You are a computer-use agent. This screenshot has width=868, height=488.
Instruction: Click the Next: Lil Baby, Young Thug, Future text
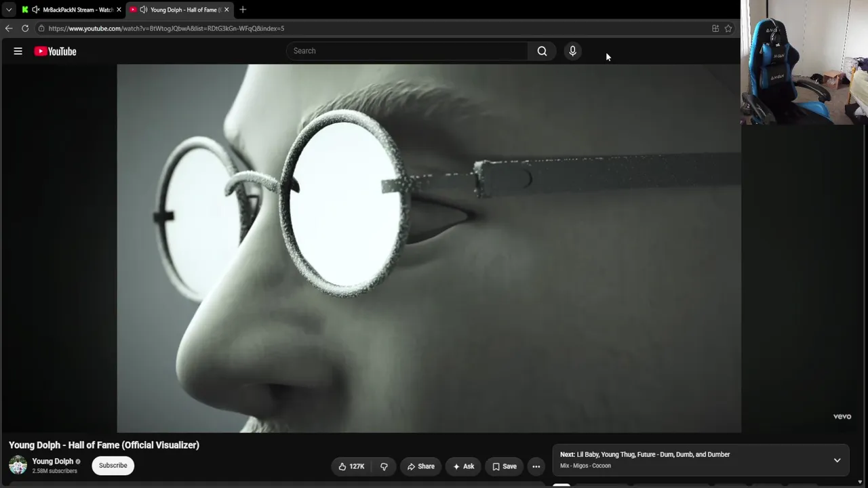pos(645,455)
